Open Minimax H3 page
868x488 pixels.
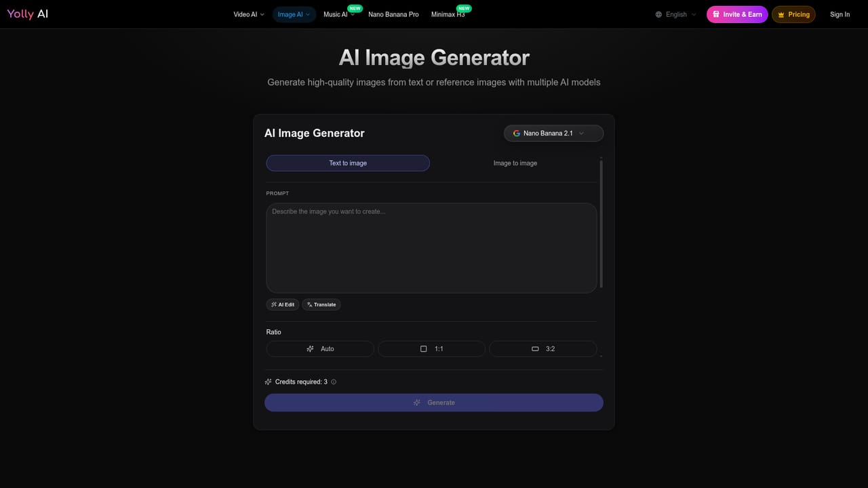tap(448, 14)
